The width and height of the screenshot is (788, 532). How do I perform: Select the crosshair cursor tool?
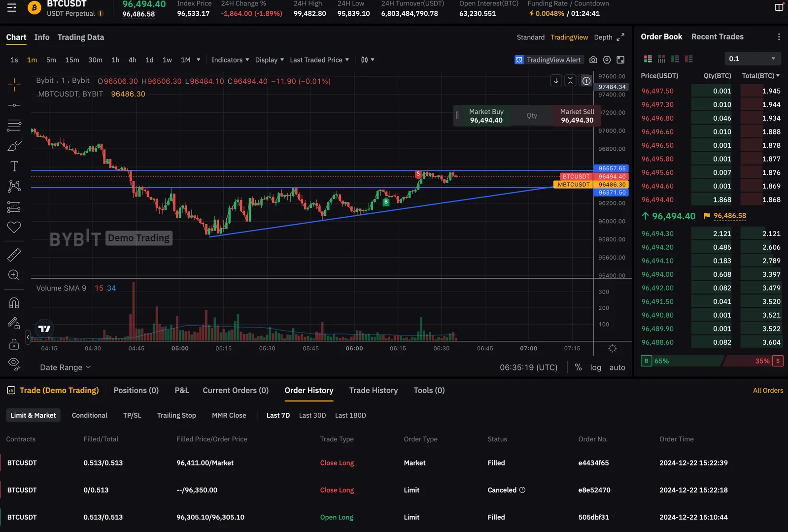click(14, 85)
